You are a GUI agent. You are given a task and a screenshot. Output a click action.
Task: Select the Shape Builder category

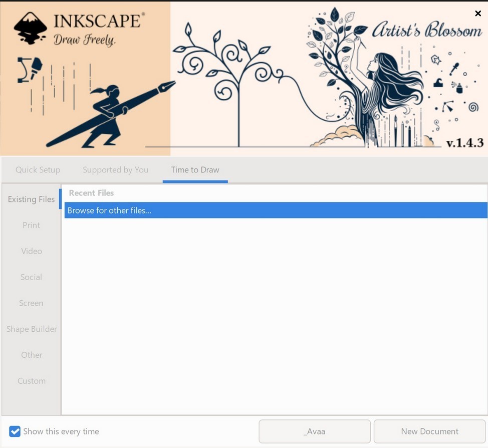tap(31, 329)
